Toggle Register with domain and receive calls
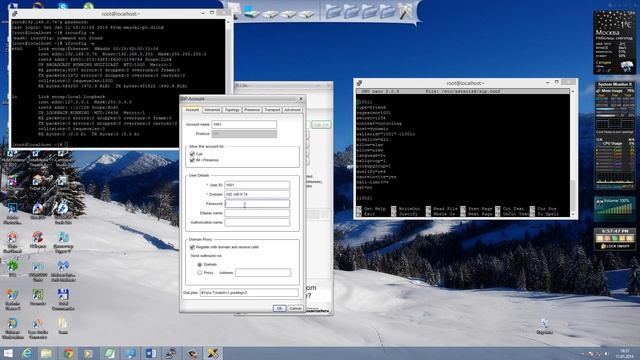This screenshot has height=360, width=640. pyautogui.click(x=192, y=247)
